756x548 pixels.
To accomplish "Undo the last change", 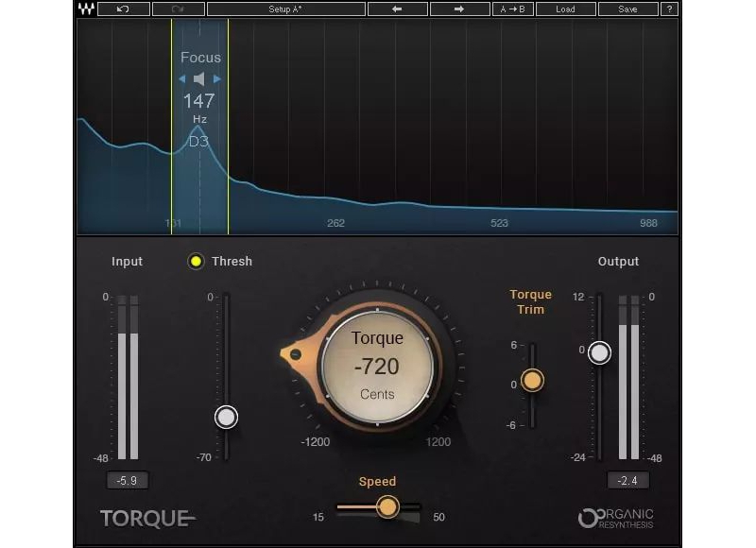I will click(x=124, y=9).
